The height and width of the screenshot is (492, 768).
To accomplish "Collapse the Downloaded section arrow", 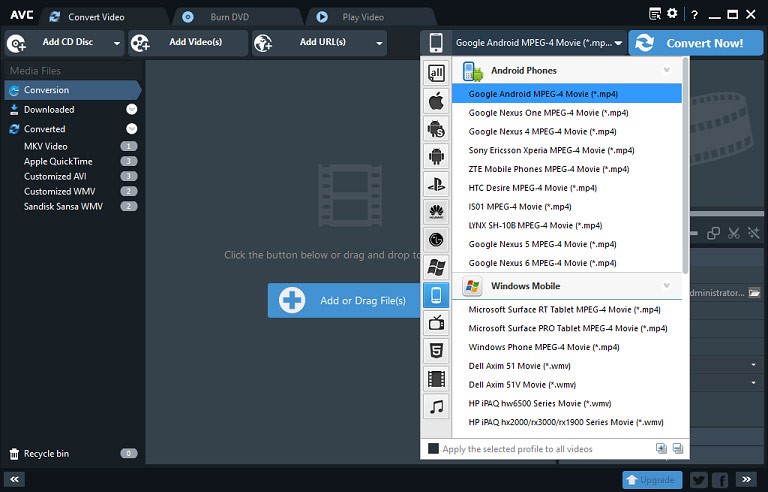I will point(131,109).
